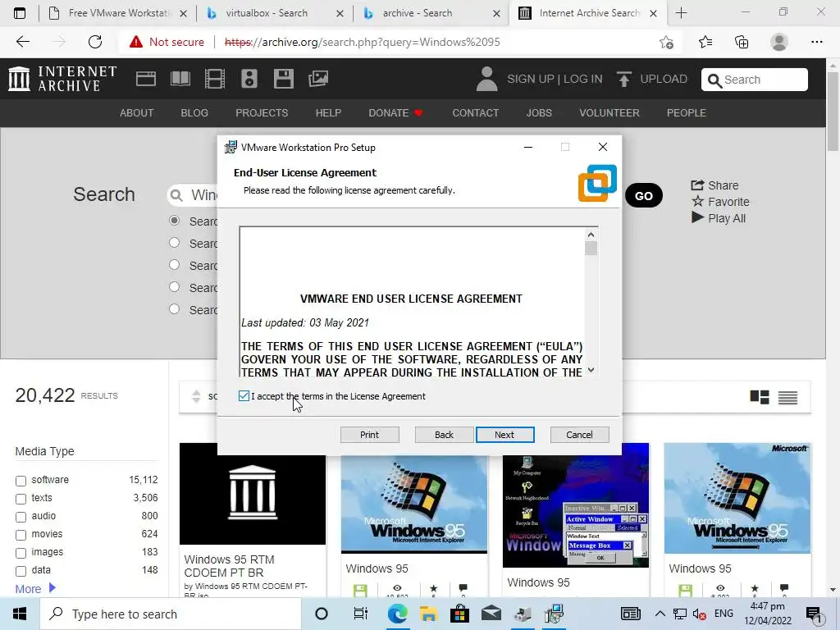840x630 pixels.
Task: Switch results to tile view icon
Action: pos(760,397)
